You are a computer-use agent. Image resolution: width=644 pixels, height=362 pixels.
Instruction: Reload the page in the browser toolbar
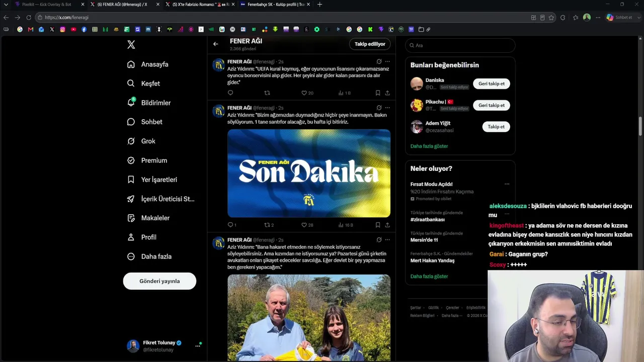coord(29,18)
